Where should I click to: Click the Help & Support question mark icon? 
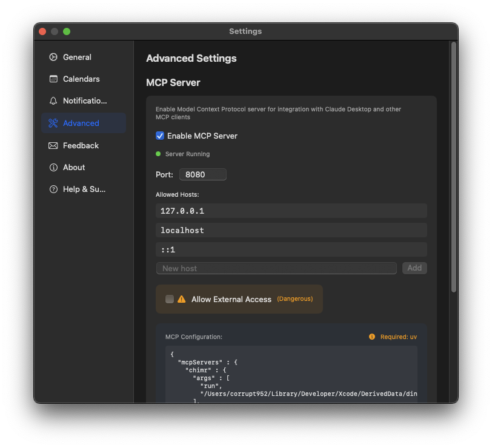[x=54, y=189]
